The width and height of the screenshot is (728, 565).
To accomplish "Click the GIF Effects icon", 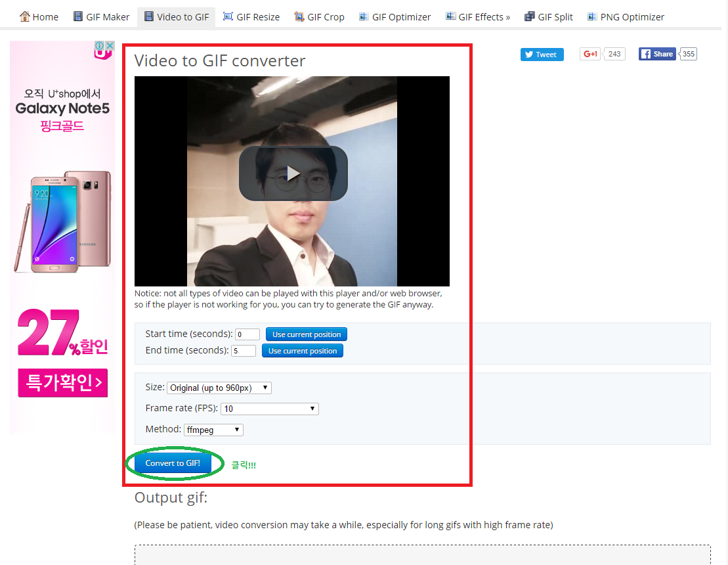I will [450, 16].
